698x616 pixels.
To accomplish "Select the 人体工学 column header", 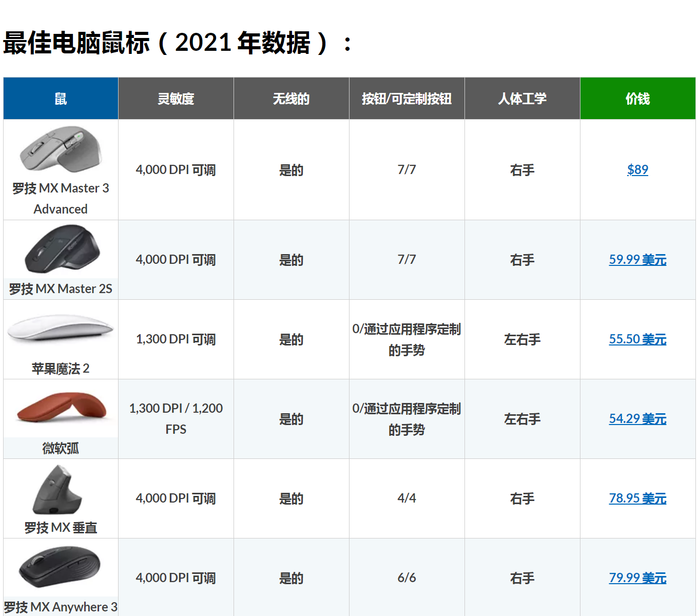I will (522, 98).
